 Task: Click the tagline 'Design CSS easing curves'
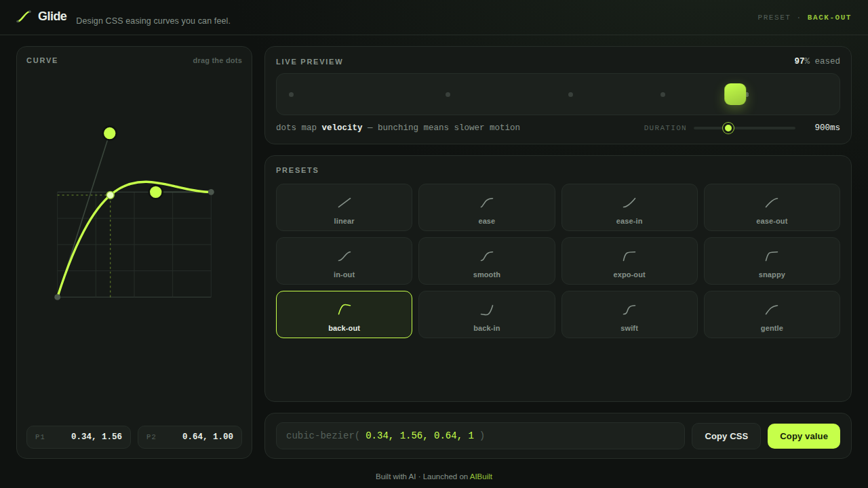(153, 21)
